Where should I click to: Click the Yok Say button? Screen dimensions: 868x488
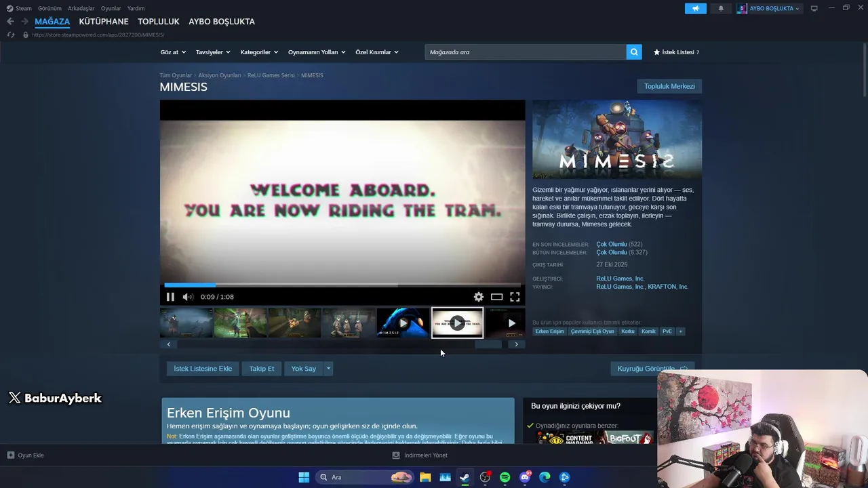tap(304, 369)
